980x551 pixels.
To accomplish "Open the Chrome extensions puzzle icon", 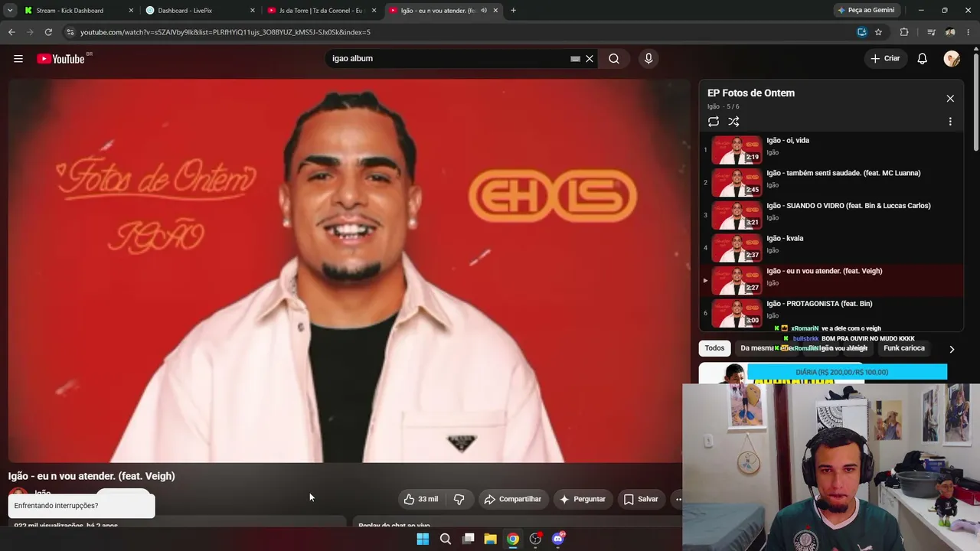I will pos(904,32).
